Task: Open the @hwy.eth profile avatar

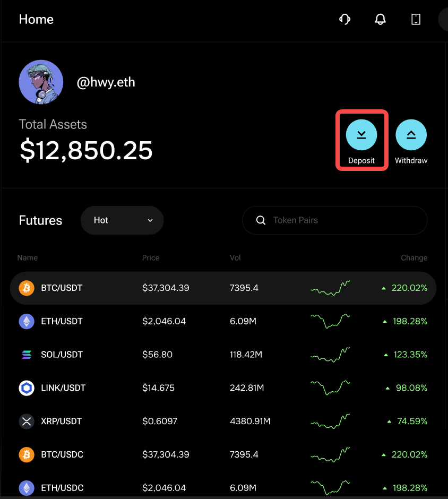Action: [41, 82]
